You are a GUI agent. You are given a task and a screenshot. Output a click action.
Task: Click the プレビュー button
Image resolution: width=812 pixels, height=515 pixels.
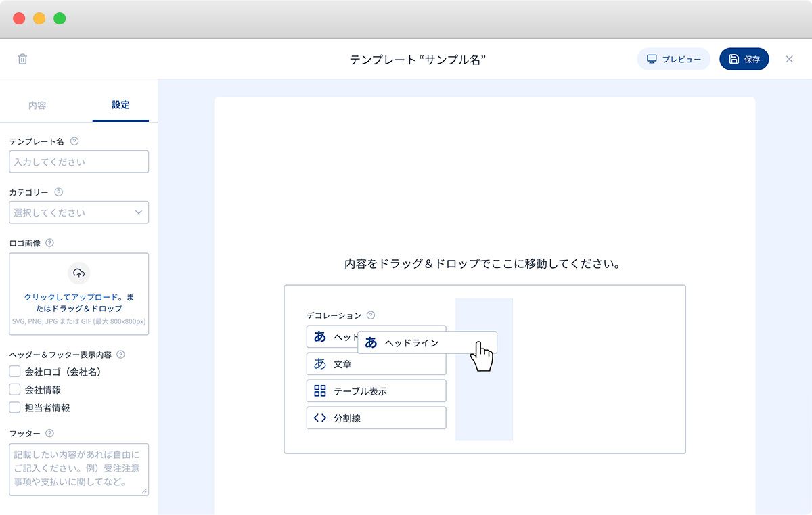point(673,59)
